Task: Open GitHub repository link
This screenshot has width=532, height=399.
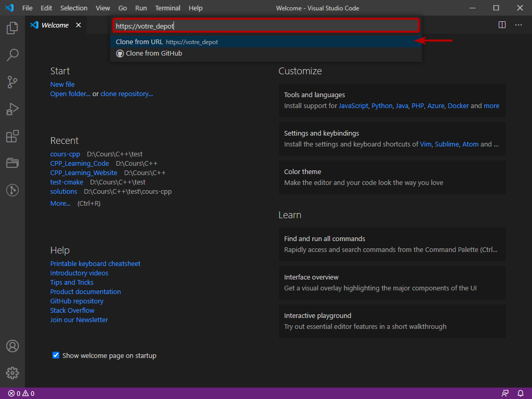Action: click(77, 301)
